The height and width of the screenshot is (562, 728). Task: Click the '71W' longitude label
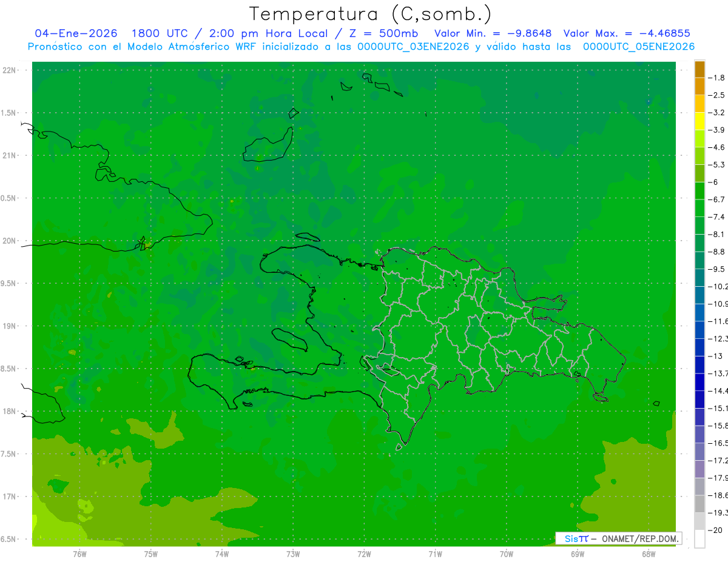[x=435, y=554]
